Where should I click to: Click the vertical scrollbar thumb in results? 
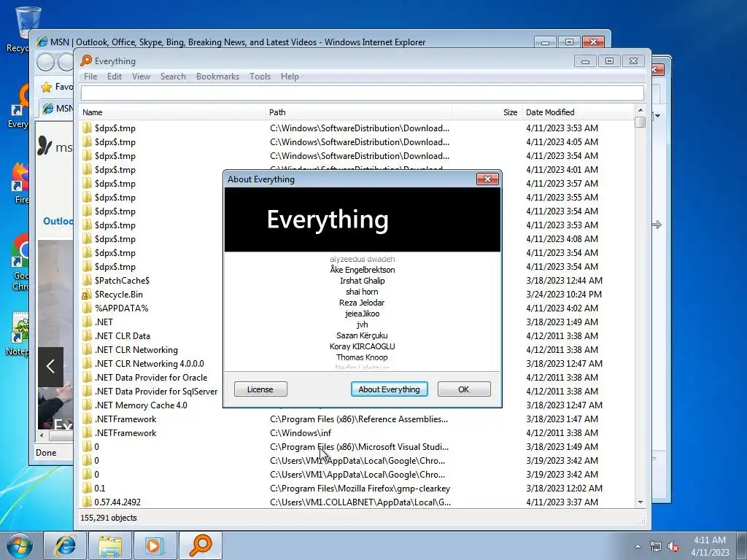click(x=640, y=122)
